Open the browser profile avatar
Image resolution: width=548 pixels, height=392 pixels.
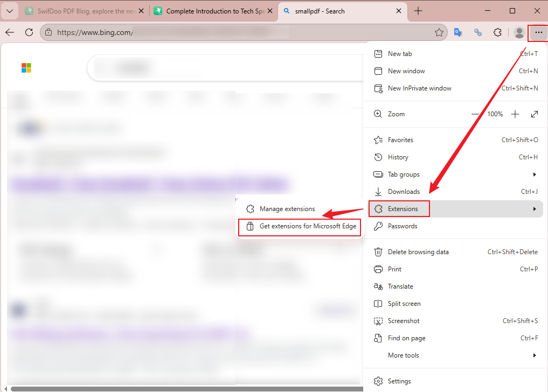[x=518, y=32]
